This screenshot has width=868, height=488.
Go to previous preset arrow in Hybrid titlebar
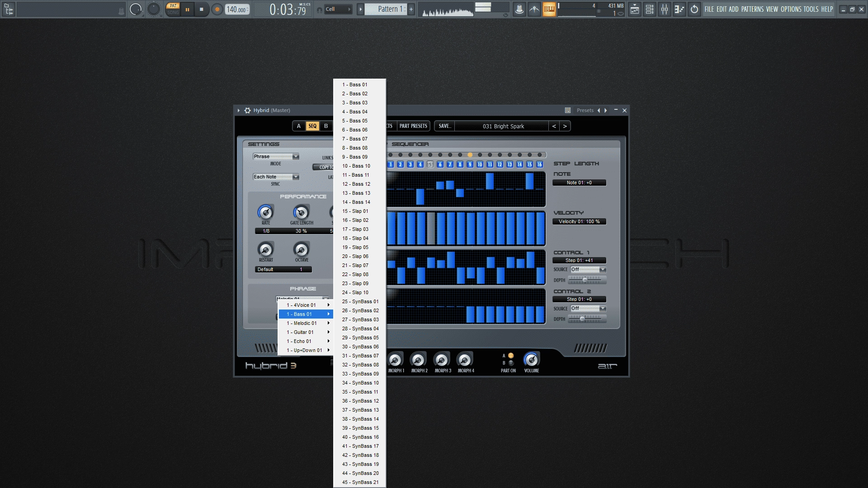[x=599, y=110]
